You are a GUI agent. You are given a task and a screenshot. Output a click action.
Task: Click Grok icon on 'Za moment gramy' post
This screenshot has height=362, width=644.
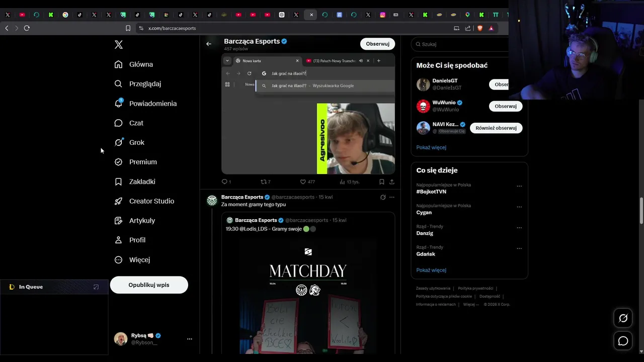383,197
